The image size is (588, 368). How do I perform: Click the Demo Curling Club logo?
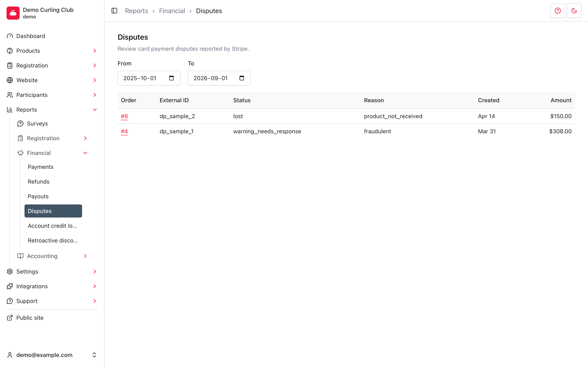tap(13, 13)
